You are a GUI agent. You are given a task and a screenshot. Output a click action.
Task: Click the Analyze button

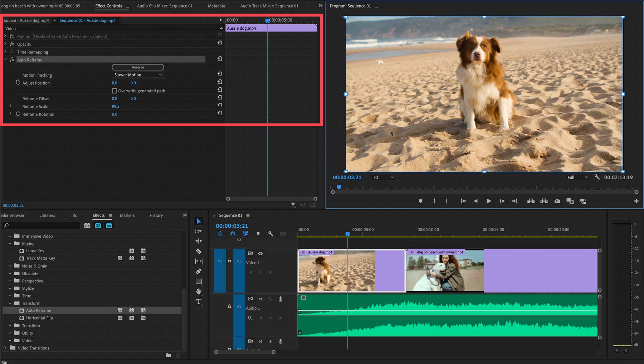pos(138,67)
